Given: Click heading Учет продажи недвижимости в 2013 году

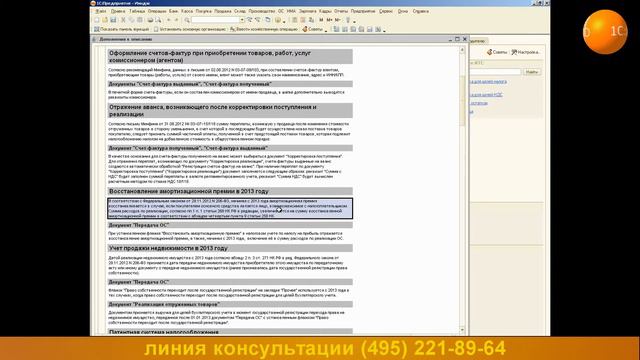Looking at the screenshot, I should (168, 248).
